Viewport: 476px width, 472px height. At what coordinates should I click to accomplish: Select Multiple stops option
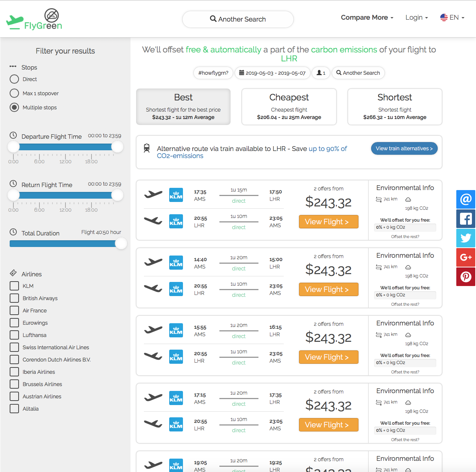tap(14, 107)
